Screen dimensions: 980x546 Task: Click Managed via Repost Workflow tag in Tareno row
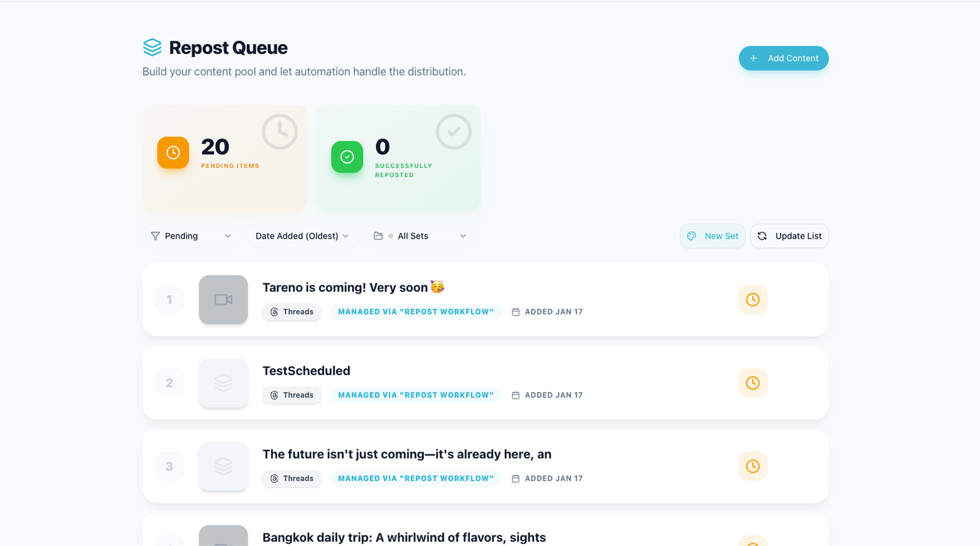[x=416, y=312]
